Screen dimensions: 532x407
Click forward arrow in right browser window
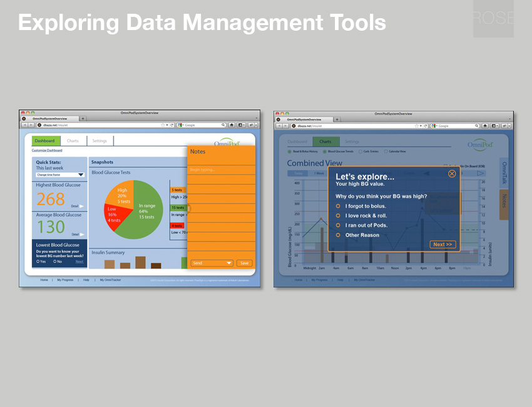[285, 126]
